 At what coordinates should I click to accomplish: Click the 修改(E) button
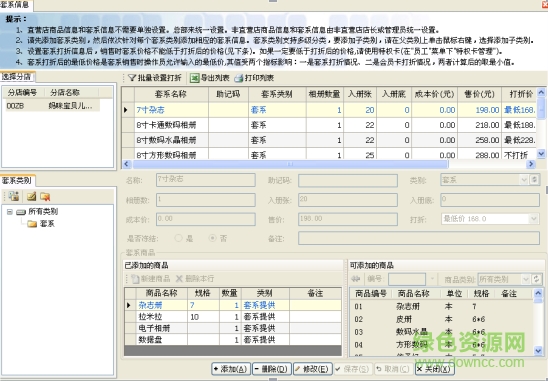[312, 369]
